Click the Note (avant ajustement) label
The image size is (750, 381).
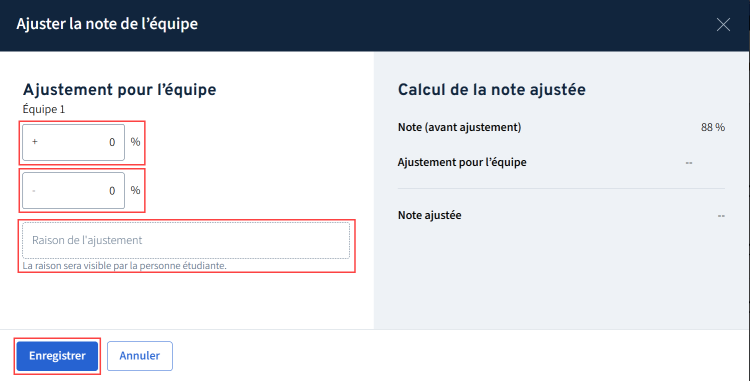point(460,127)
